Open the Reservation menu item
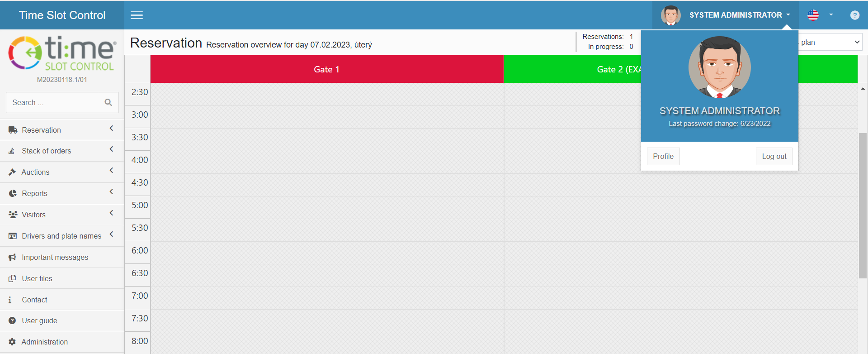Screen dimensions: 868x354 tap(62, 130)
